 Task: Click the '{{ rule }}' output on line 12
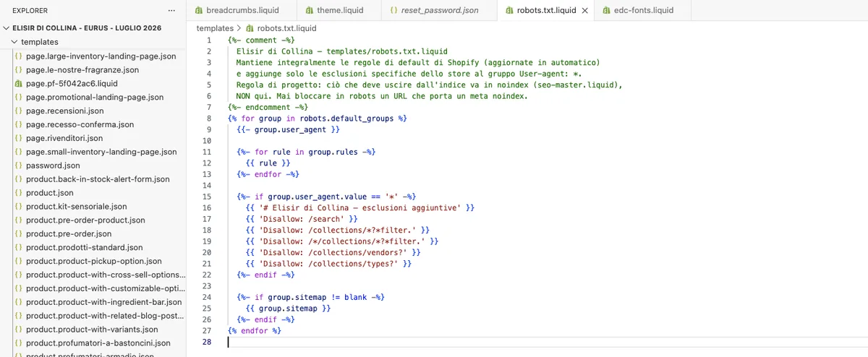coord(268,163)
